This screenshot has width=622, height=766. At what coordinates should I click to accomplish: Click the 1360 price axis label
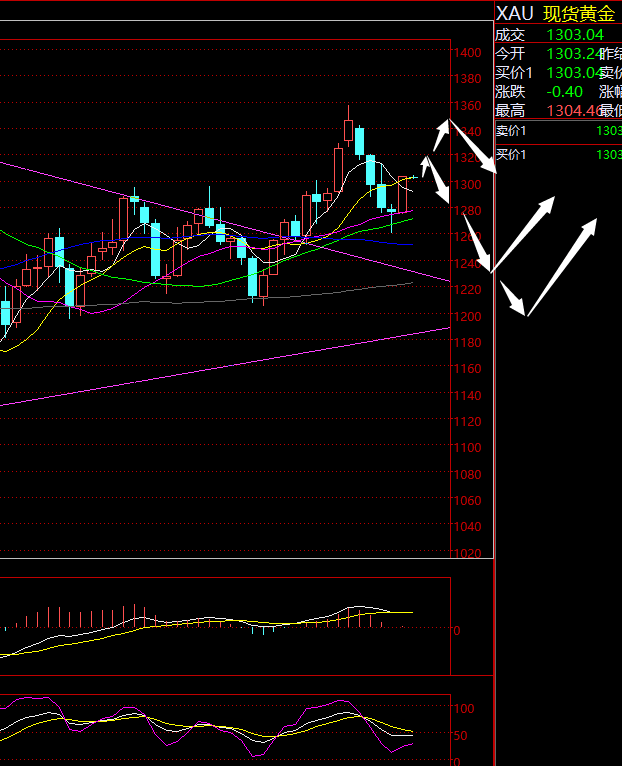pos(468,106)
